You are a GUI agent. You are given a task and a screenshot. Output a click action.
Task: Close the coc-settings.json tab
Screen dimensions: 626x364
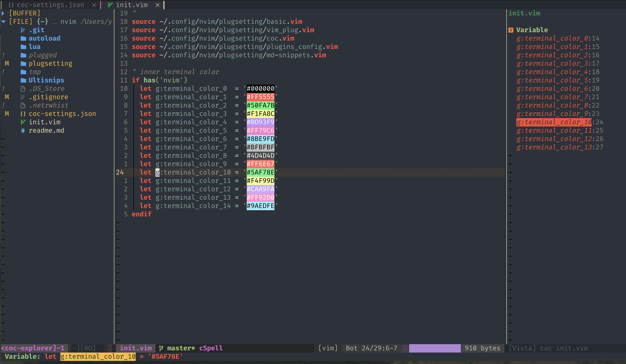(x=94, y=5)
